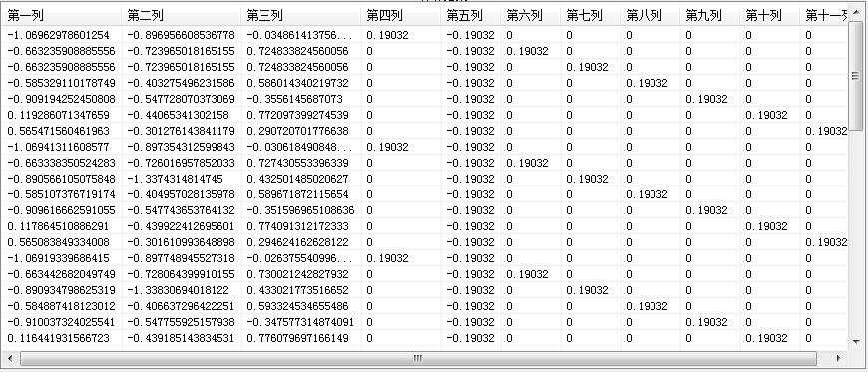Select cell -0.909194252450808
Image resolution: width=868 pixels, height=372 pixels.
62,99
